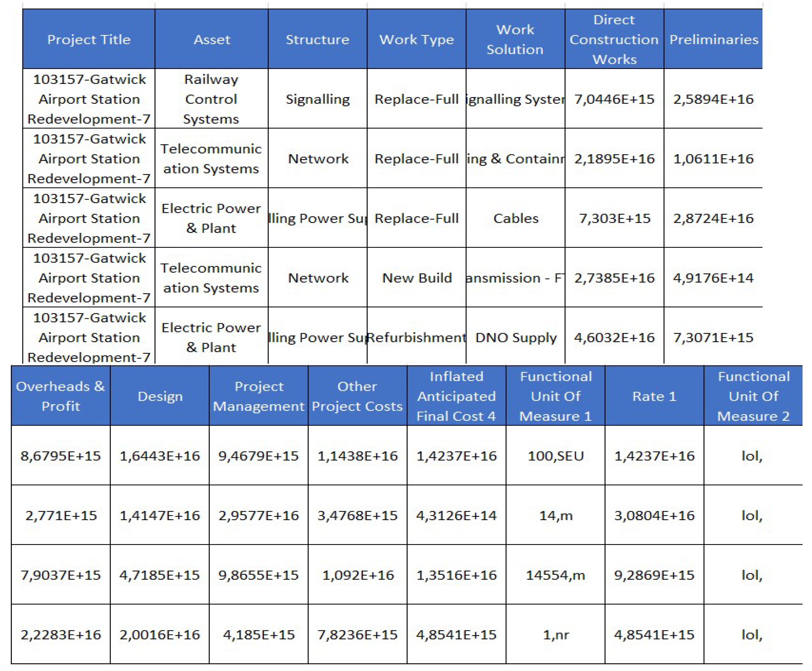Click the Refurbishment work type cell
The image size is (812, 671).
point(416,338)
